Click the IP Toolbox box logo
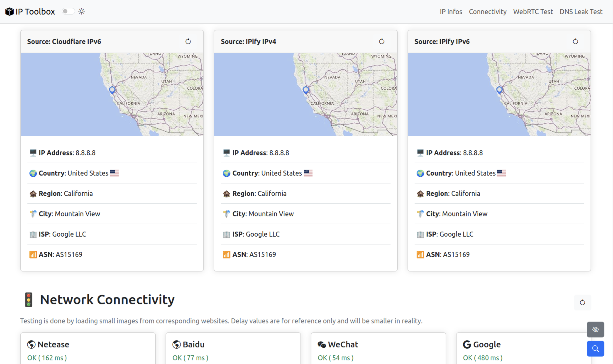The image size is (613, 364). (9, 12)
